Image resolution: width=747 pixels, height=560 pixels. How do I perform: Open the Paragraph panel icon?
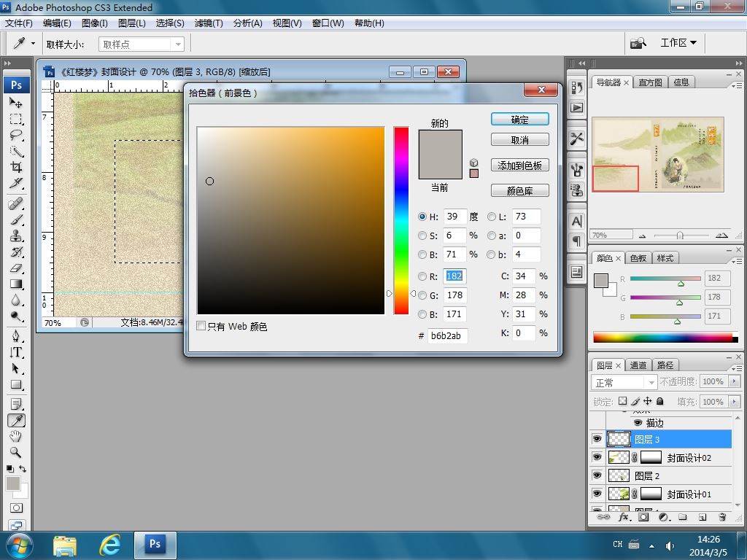coord(577,241)
